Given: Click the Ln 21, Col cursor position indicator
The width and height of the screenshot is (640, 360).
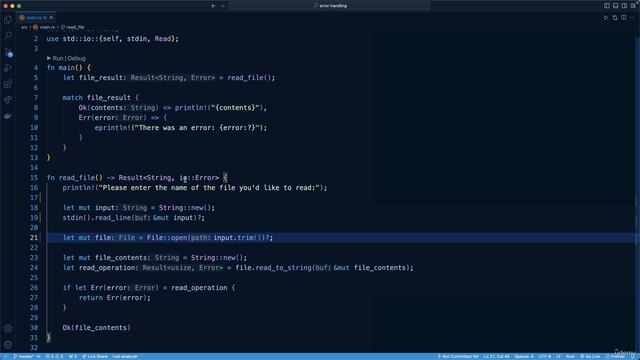Looking at the screenshot, I should point(496,356).
